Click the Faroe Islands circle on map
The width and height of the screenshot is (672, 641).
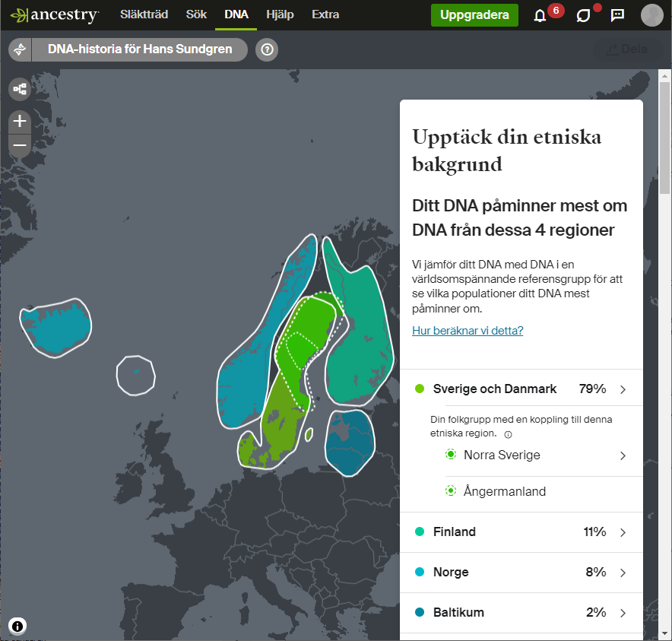(x=136, y=376)
